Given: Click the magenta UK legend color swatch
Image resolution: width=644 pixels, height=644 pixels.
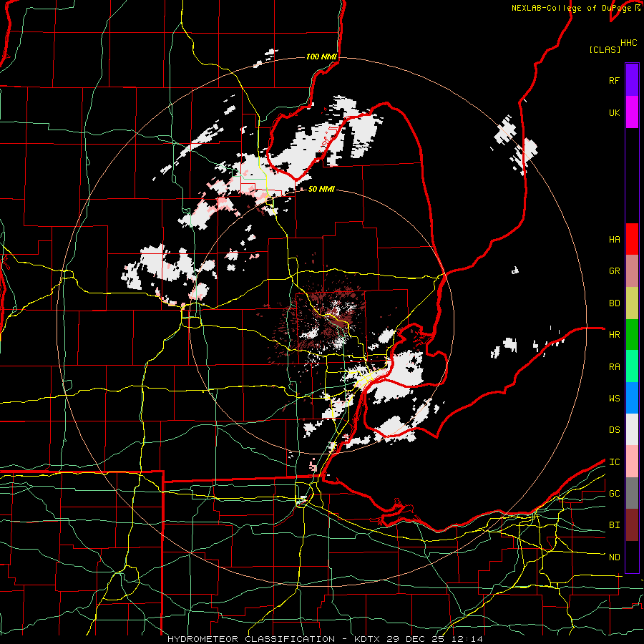Looking at the screenshot, I should pos(632,112).
